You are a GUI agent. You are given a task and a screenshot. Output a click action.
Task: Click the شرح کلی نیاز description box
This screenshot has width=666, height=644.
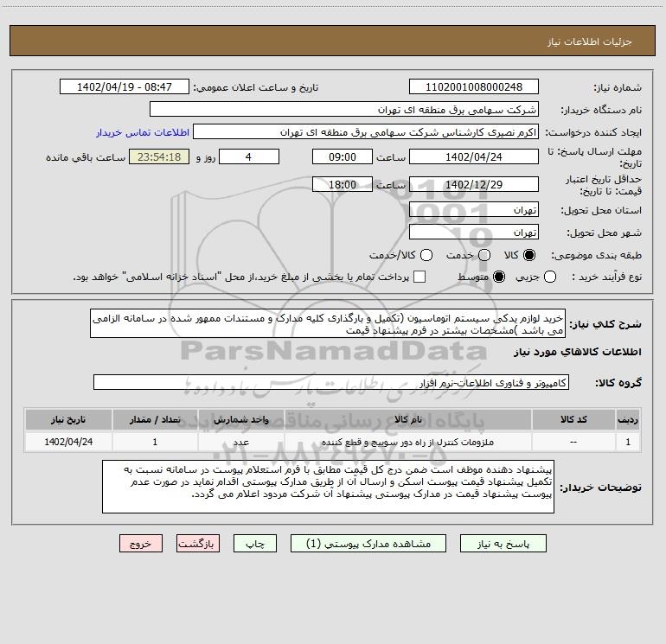328,323
